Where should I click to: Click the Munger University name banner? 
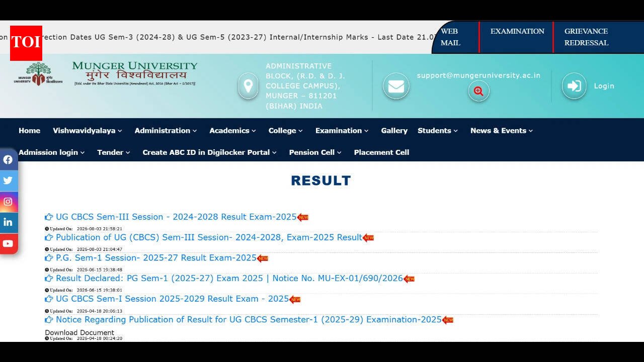pos(135,73)
